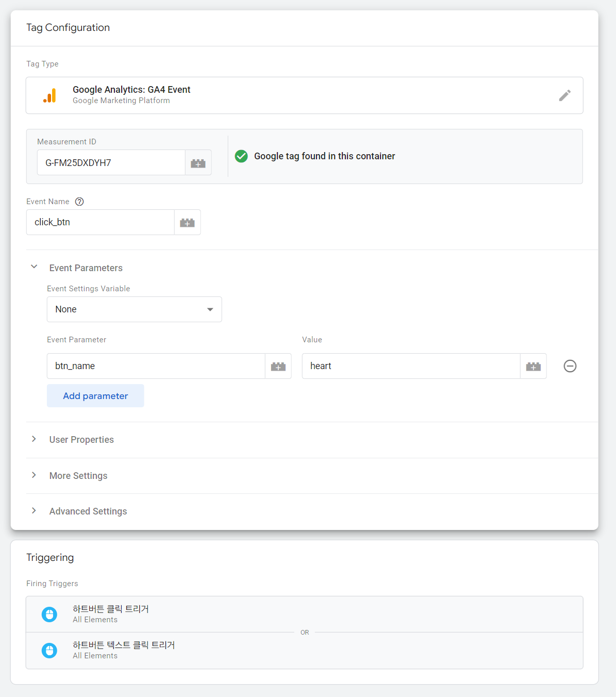Click the Event Name field click_btn

pyautogui.click(x=101, y=223)
